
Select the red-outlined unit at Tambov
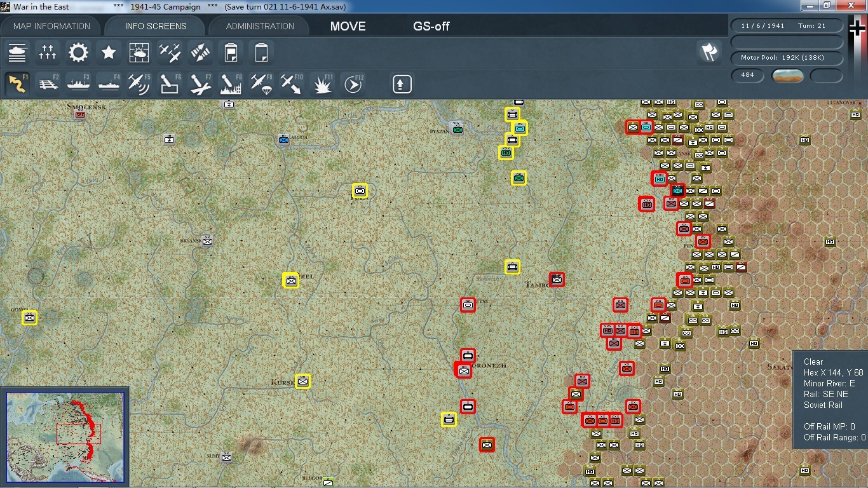[x=557, y=279]
